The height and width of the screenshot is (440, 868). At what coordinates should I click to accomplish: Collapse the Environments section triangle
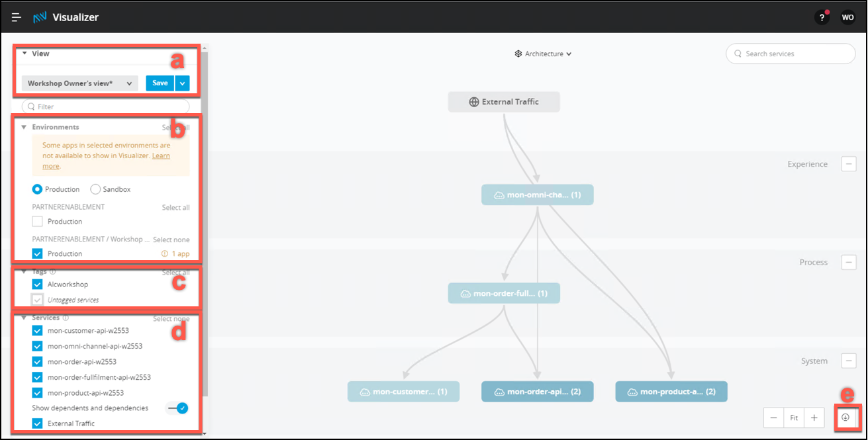coord(24,127)
